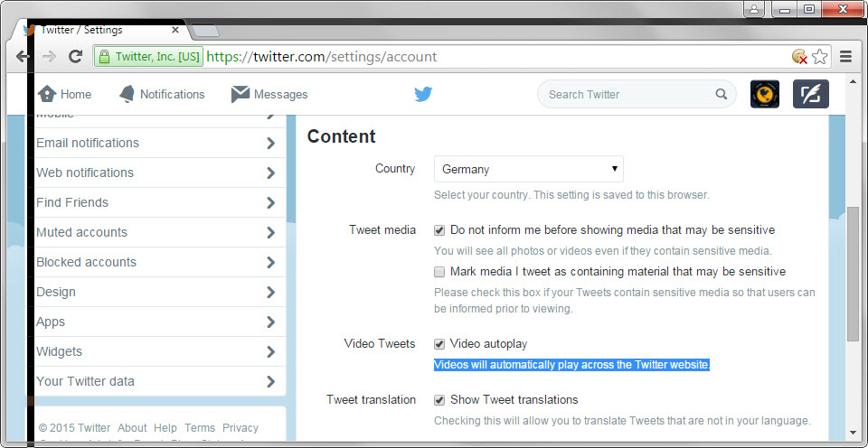868x448 pixels.
Task: Click the Twitter bird logo in header
Action: click(x=423, y=95)
